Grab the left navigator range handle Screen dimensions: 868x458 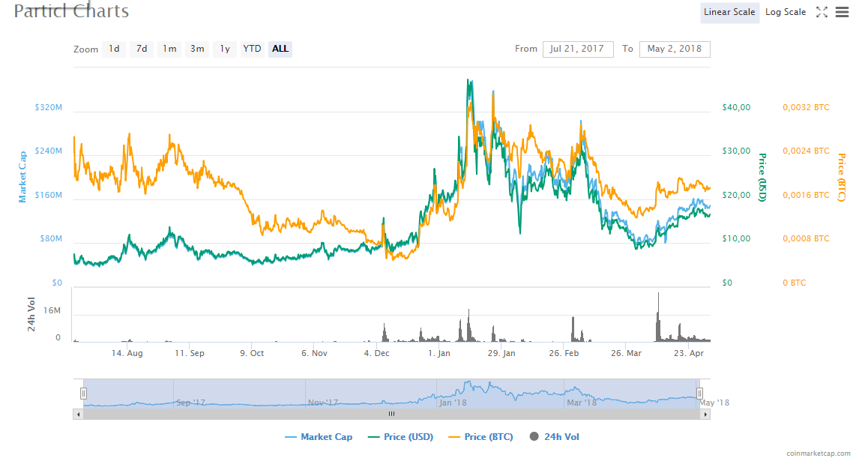[84, 394]
